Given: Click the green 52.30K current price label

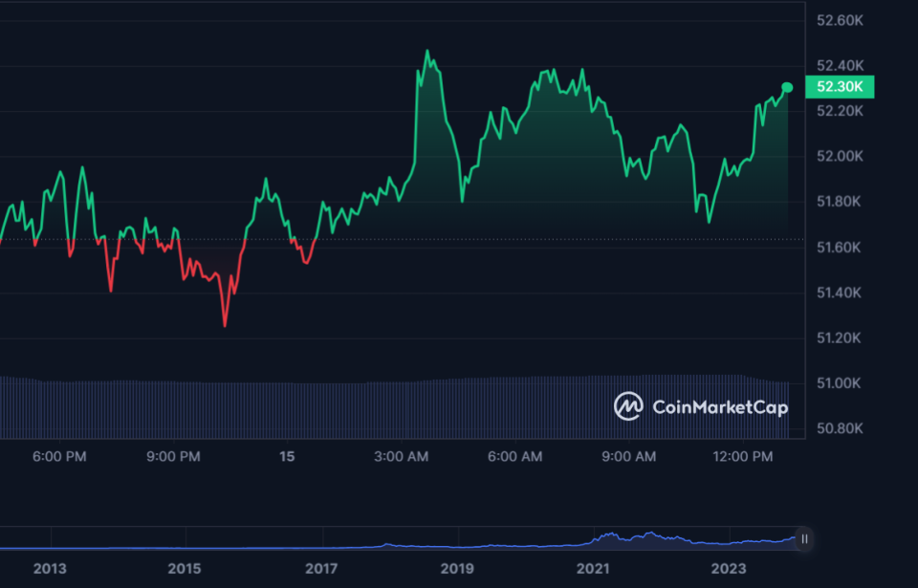Looking at the screenshot, I should pyautogui.click(x=840, y=87).
